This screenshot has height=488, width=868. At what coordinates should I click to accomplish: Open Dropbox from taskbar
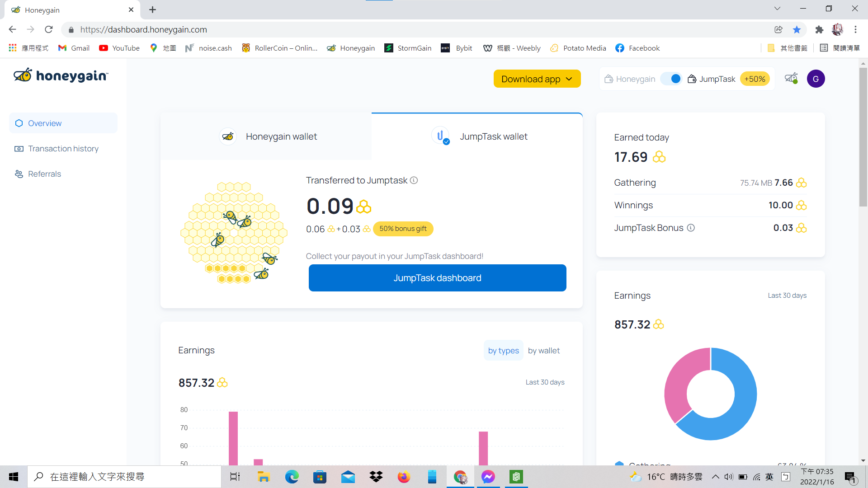[x=376, y=477]
